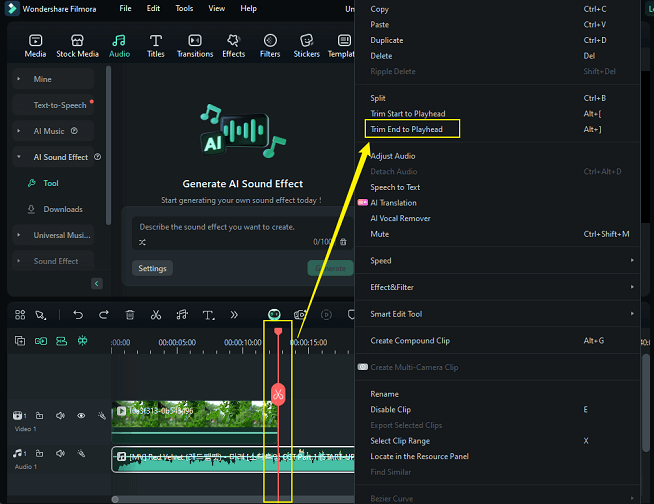Collapse the left panel with chevron
Viewport: 654px width, 504px height.
tap(97, 283)
